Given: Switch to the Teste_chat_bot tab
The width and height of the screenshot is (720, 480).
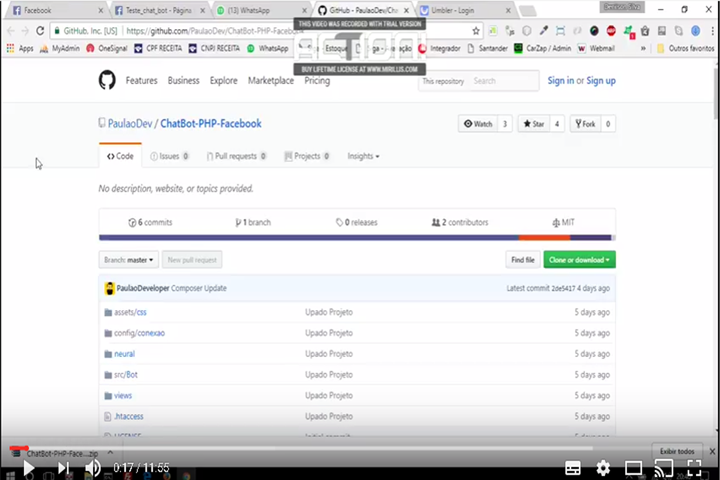Looking at the screenshot, I should pyautogui.click(x=159, y=10).
